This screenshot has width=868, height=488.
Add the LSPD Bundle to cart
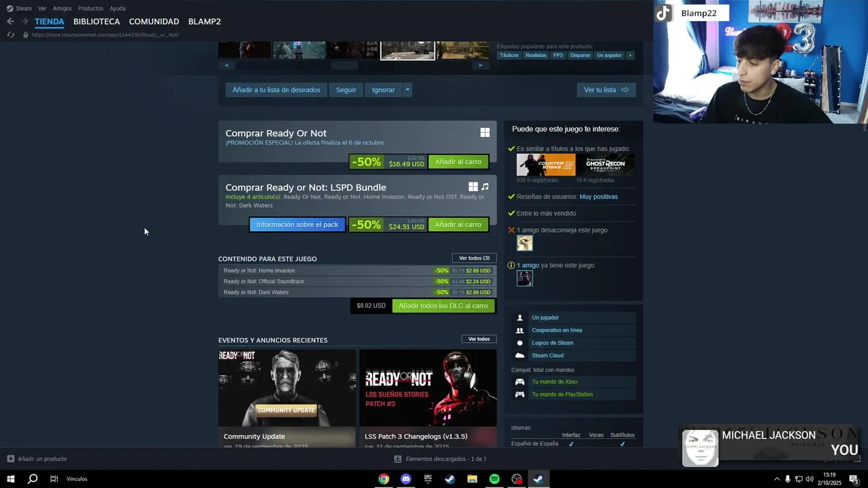458,224
